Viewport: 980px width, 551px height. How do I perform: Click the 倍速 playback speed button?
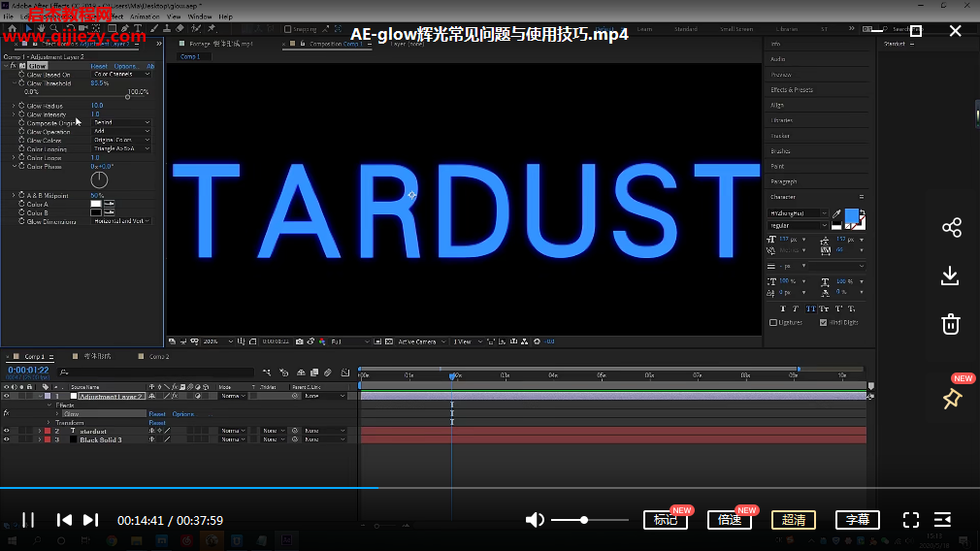pos(730,520)
